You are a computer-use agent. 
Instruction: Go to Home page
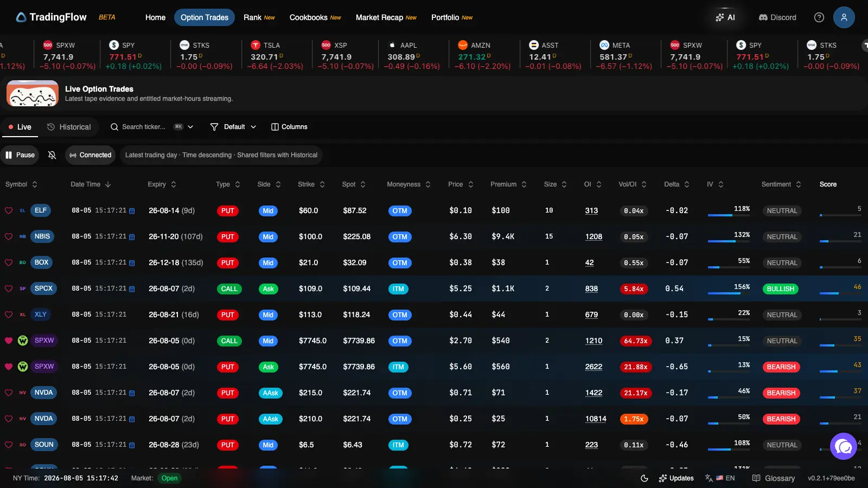(x=155, y=17)
